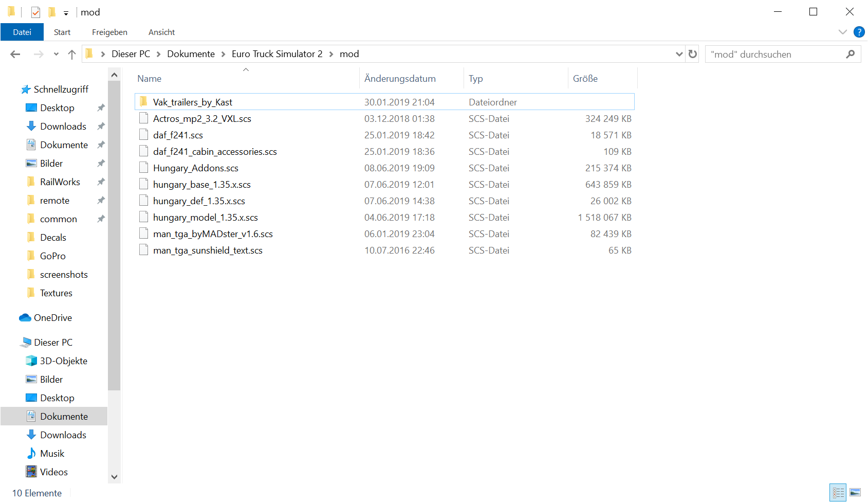868x502 pixels.
Task: Unpin Desktop from Schnellzugriff
Action: [101, 107]
